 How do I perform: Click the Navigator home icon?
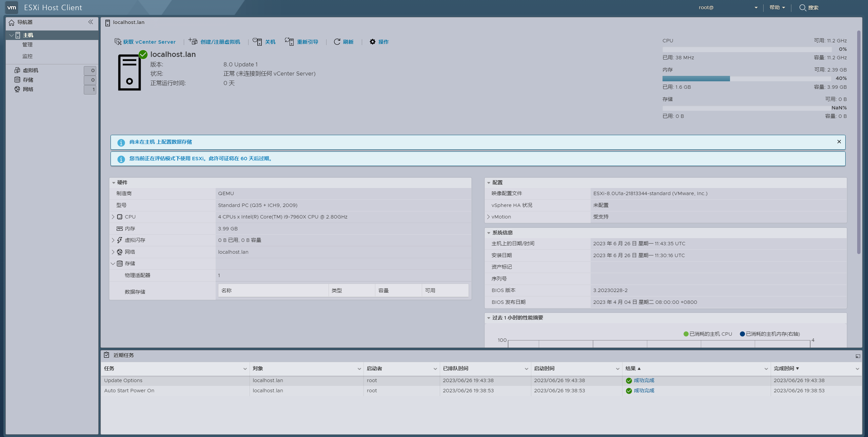[x=12, y=23]
